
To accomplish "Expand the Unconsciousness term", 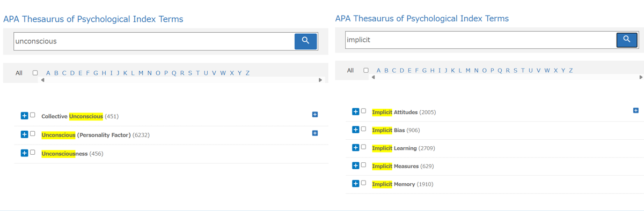I will (x=24, y=153).
